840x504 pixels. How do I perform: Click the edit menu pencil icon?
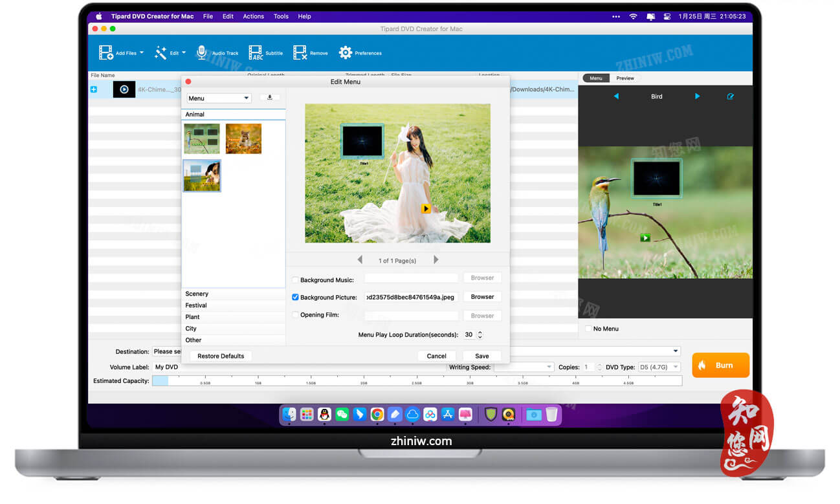point(731,96)
